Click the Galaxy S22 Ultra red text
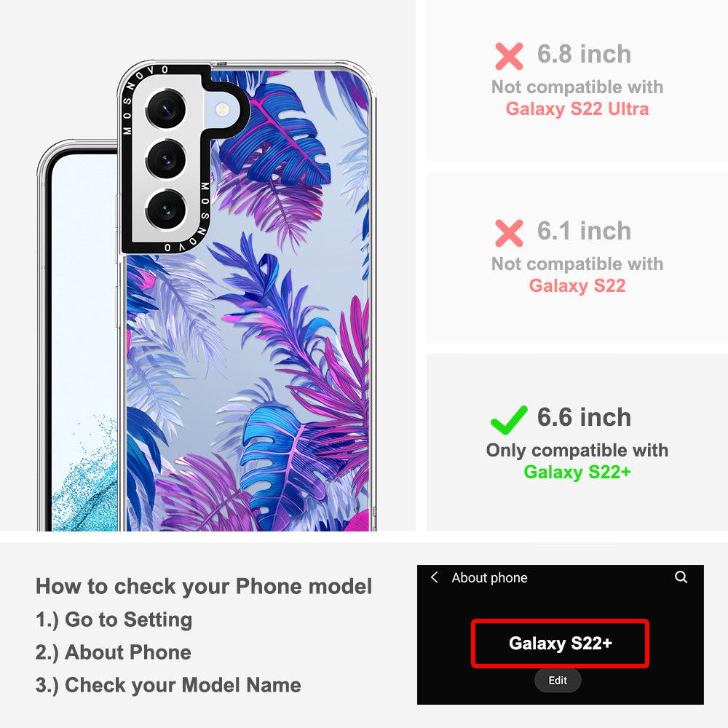 577,109
